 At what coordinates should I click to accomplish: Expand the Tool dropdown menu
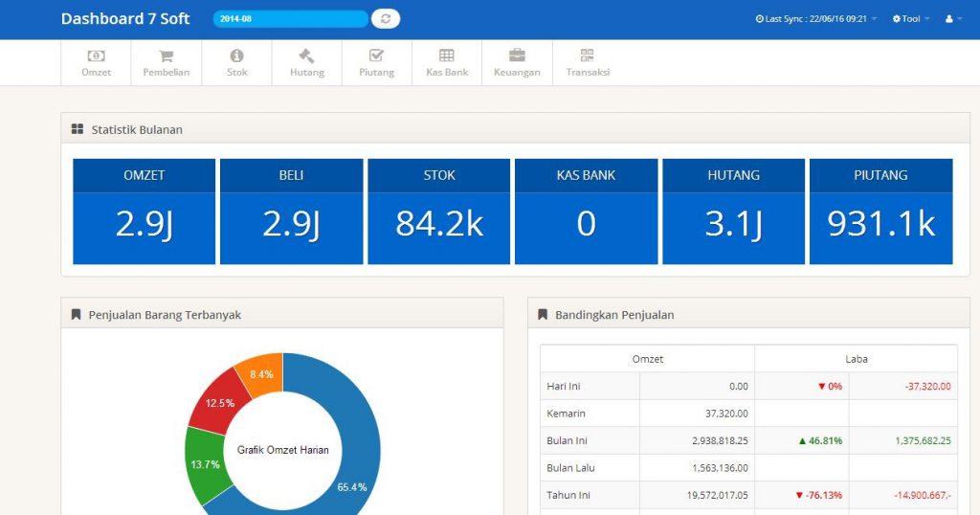click(910, 19)
